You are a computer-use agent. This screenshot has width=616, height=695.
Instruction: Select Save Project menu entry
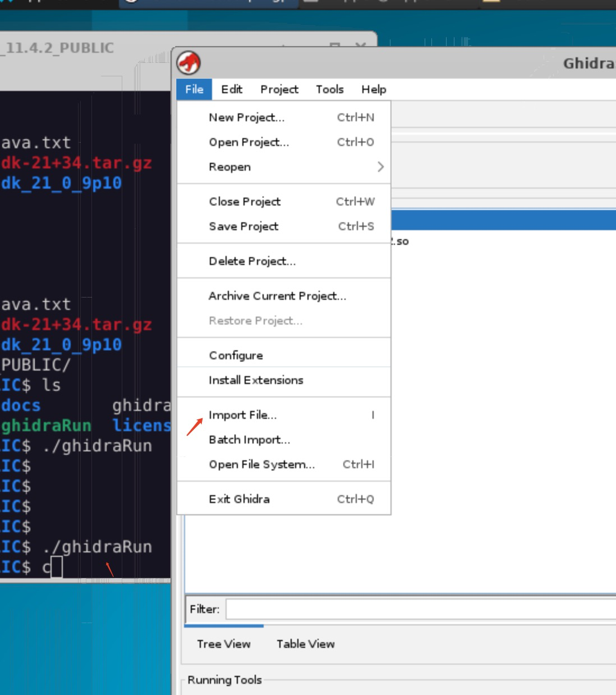[x=284, y=226]
